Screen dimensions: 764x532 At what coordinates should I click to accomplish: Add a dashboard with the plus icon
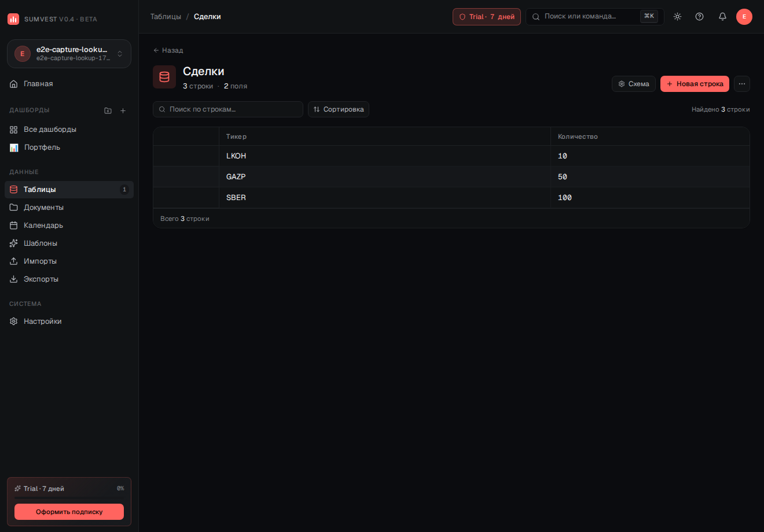click(x=123, y=110)
